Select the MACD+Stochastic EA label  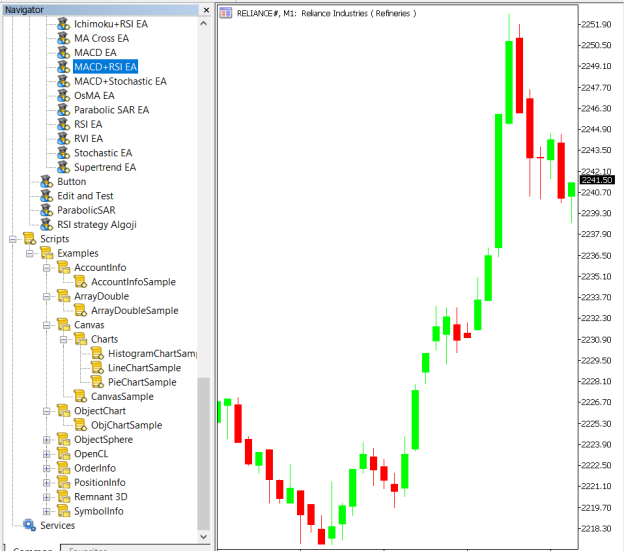point(120,81)
